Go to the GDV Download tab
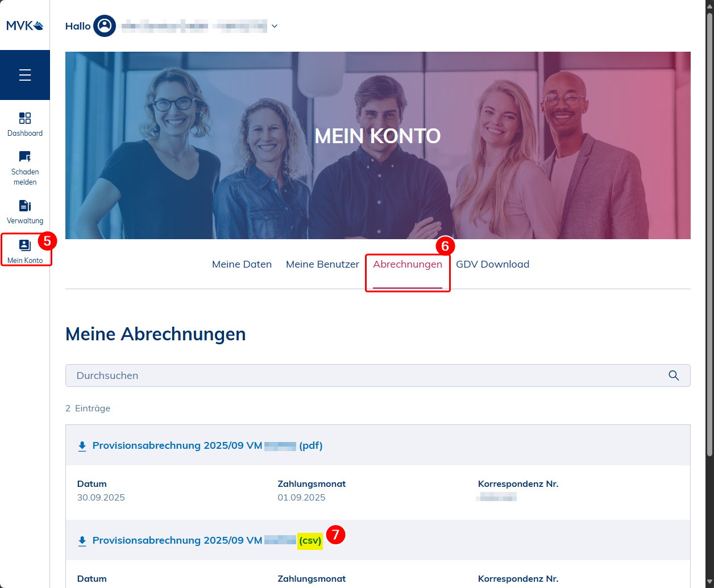 [492, 264]
